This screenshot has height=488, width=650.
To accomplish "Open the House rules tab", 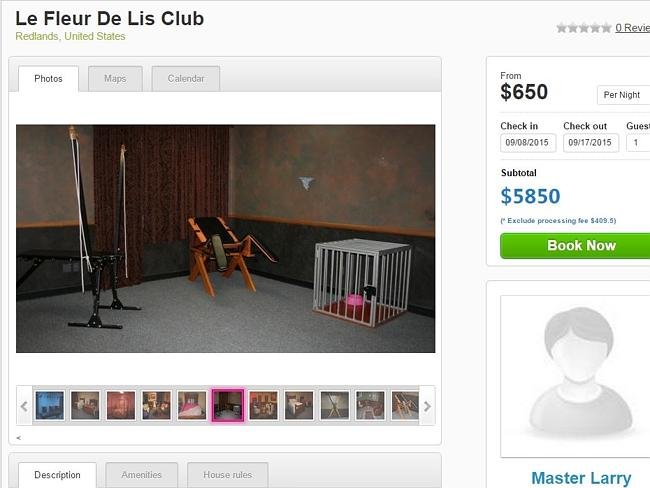I will point(228,475).
